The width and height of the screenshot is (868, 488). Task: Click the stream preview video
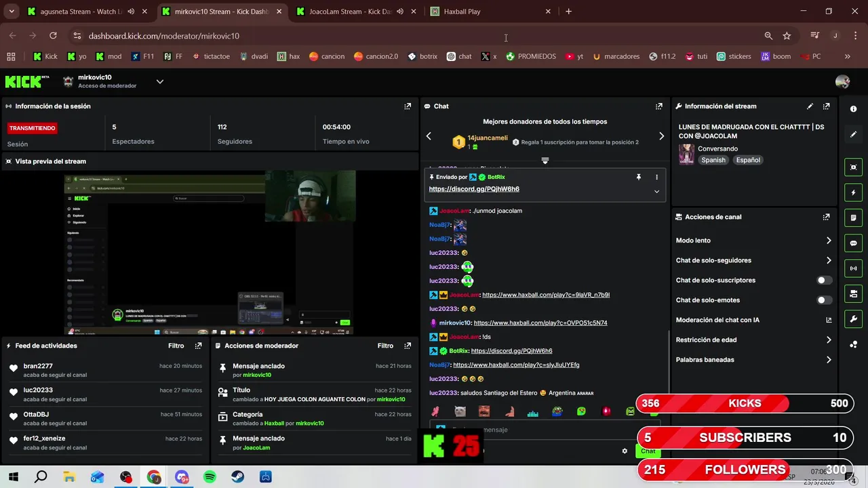click(210, 253)
